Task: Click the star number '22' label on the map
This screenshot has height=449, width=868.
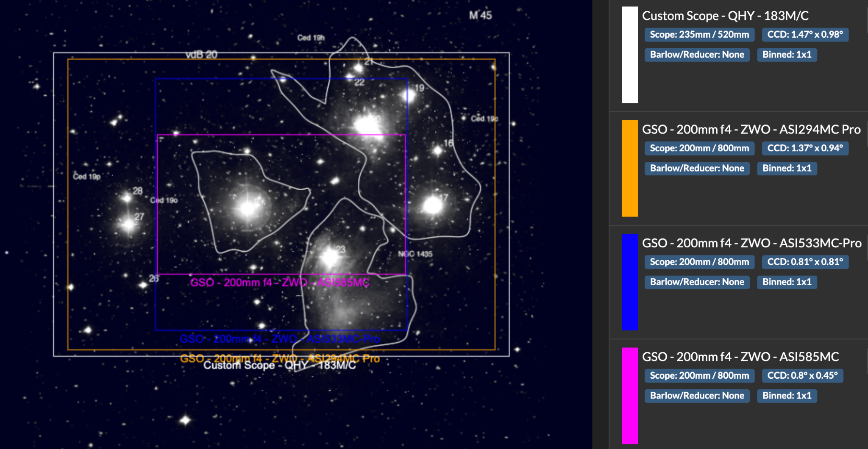Action: [x=359, y=82]
